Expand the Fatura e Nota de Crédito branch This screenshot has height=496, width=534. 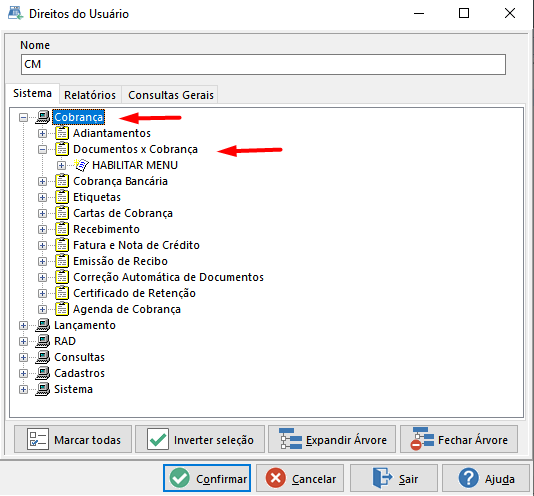pos(43,246)
